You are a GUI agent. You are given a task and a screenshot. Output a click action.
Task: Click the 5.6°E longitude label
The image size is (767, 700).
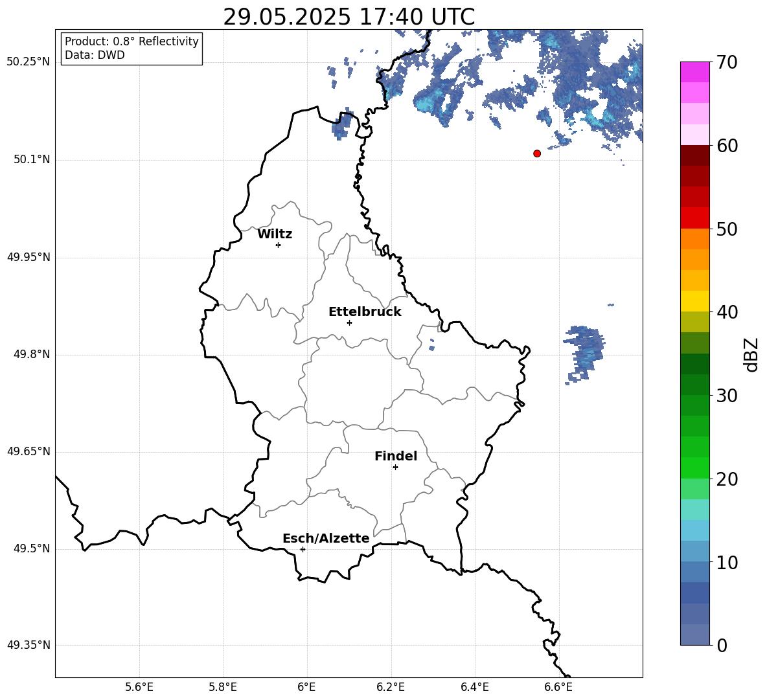coord(139,687)
